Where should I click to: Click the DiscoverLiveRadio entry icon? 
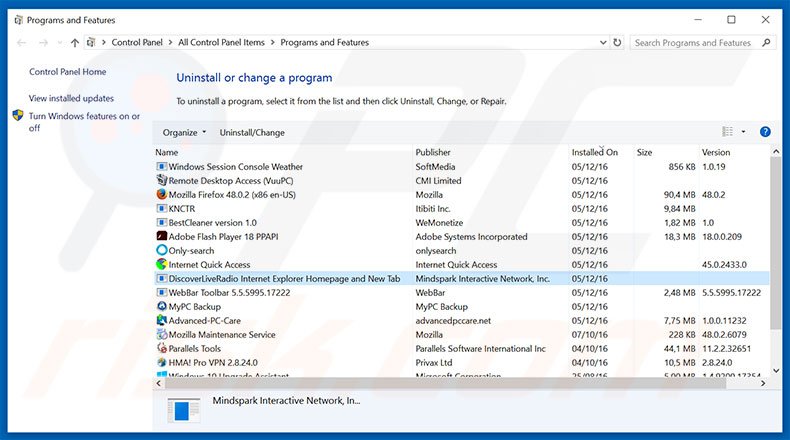[x=162, y=279]
